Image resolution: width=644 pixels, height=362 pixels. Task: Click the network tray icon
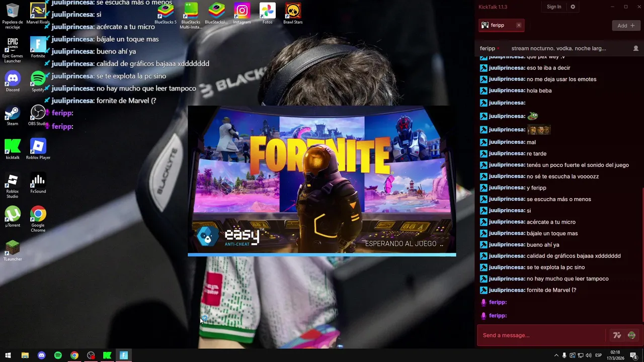tap(581, 355)
